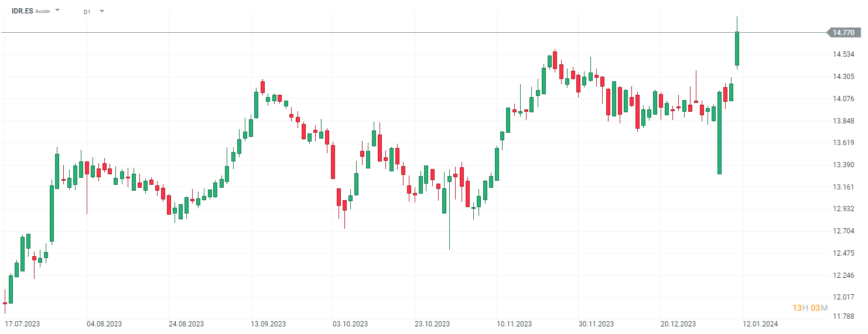The height and width of the screenshot is (334, 868).
Task: Select the latest green candle at far right
Action: 737,49
